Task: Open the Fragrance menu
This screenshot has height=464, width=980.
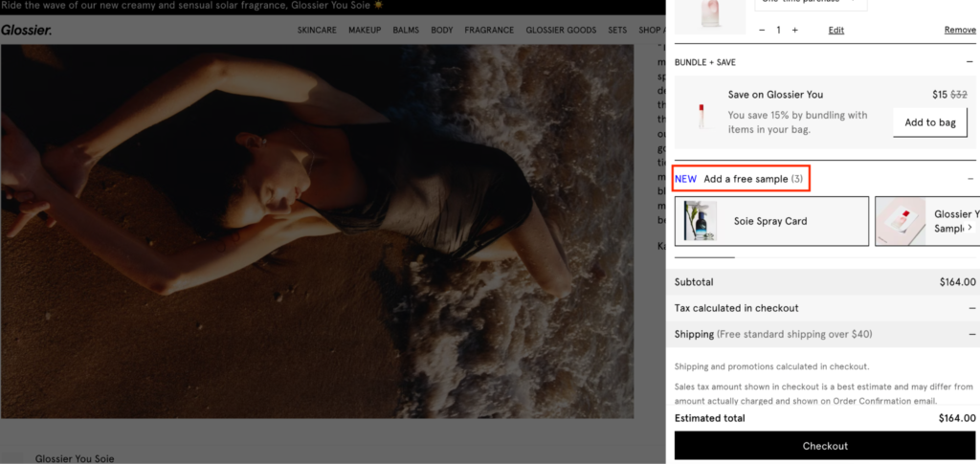Action: point(489,31)
